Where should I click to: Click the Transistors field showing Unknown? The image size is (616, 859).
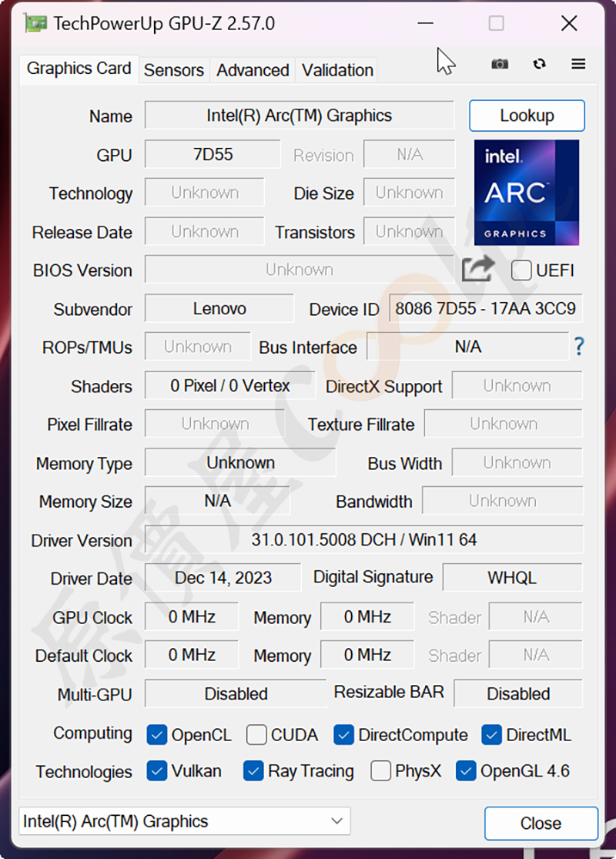[x=409, y=232]
